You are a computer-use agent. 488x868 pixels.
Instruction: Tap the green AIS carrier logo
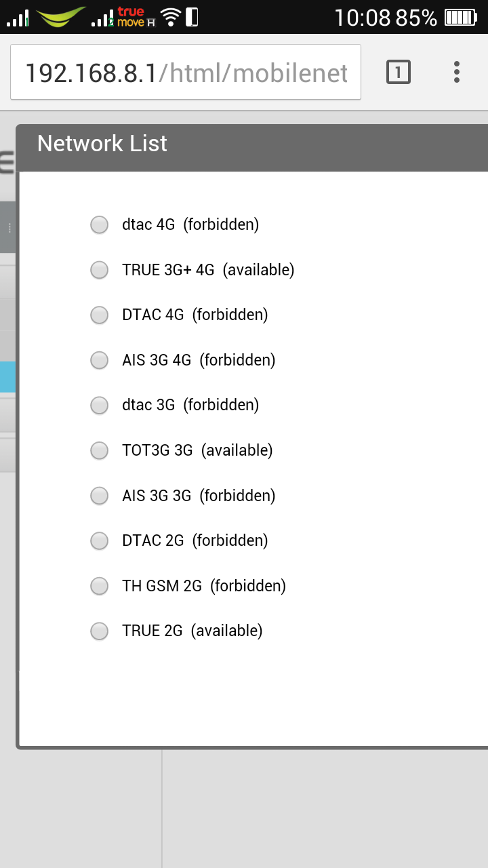60,17
